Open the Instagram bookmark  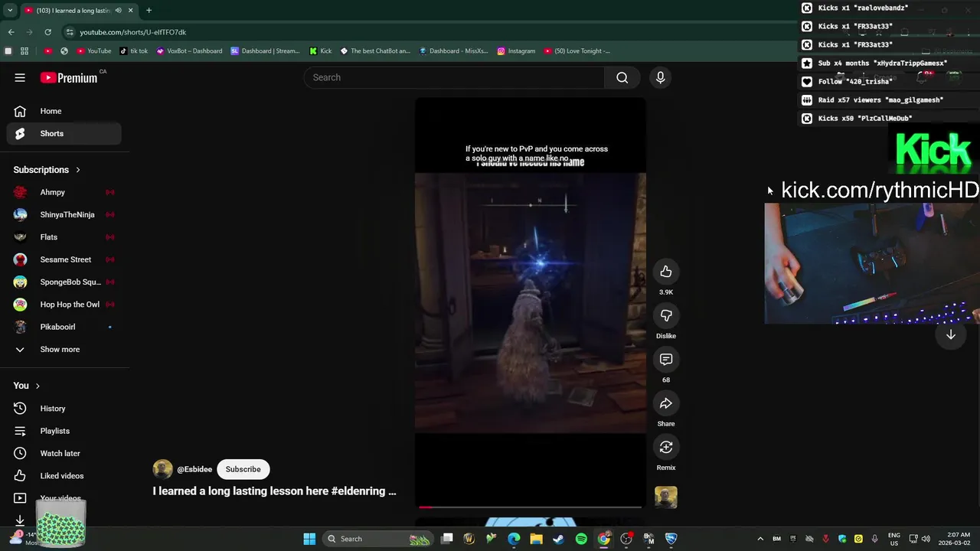(516, 51)
